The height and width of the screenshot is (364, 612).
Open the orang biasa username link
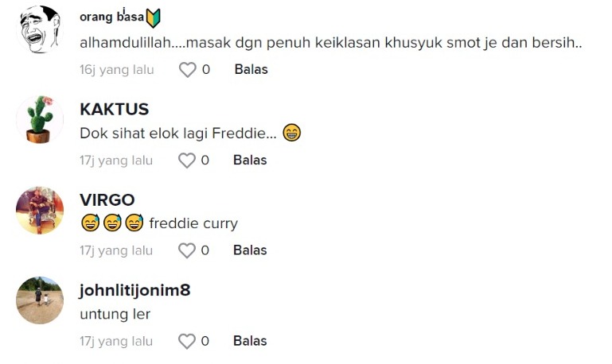[x=111, y=17]
